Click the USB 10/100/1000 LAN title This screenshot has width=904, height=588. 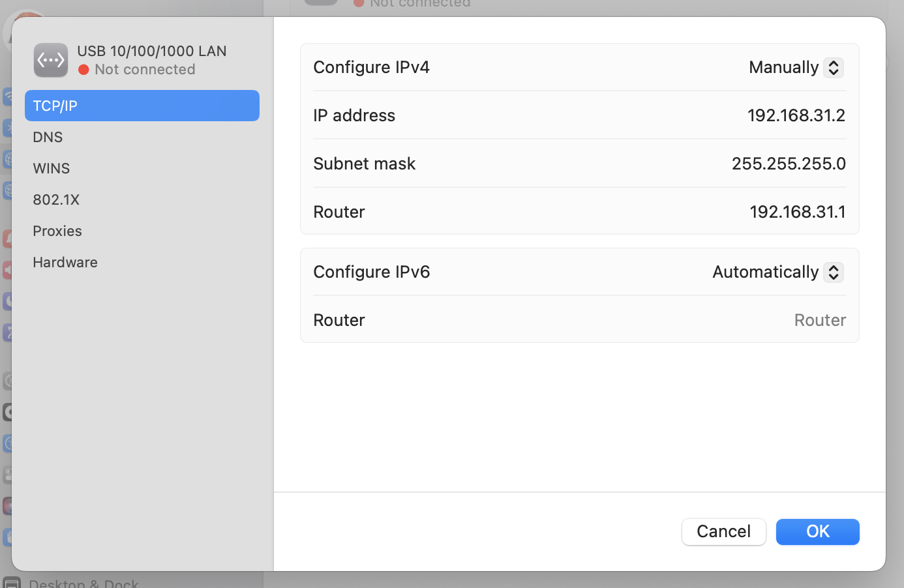(152, 51)
